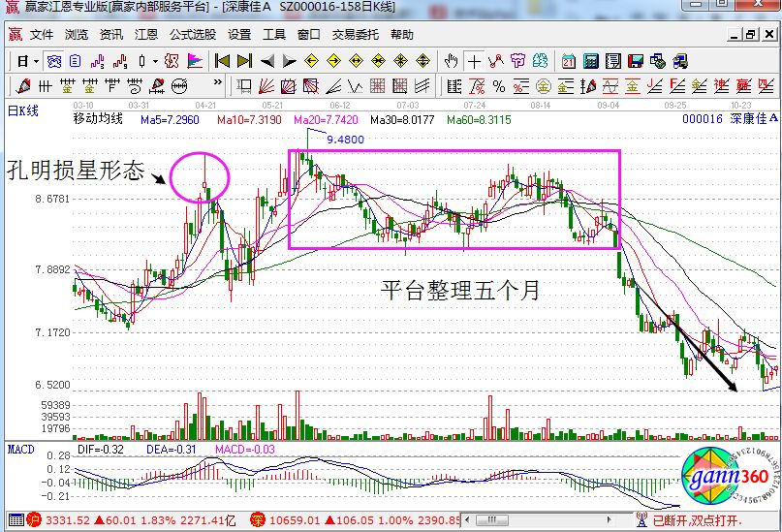The height and width of the screenshot is (532, 782).
Task: Jump to first bar with skip-start arrow
Action: click(222, 61)
